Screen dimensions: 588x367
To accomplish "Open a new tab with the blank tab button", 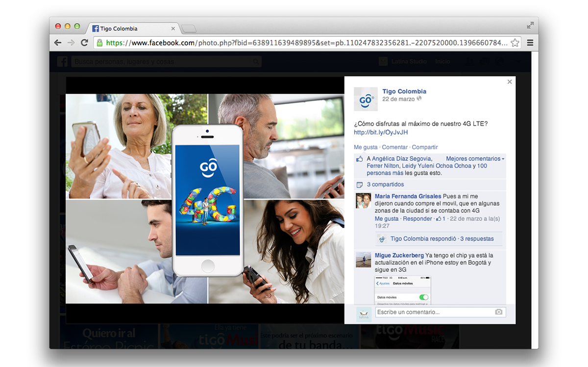I will pos(189,28).
